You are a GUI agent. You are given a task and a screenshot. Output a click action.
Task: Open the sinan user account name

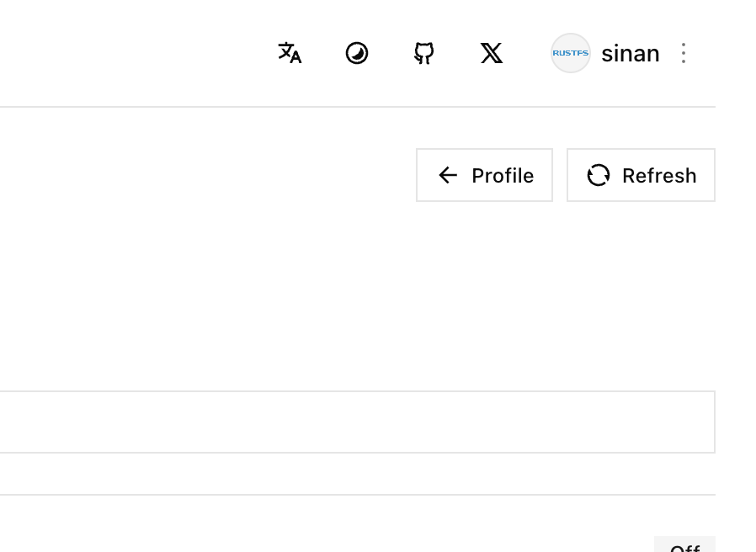click(631, 54)
